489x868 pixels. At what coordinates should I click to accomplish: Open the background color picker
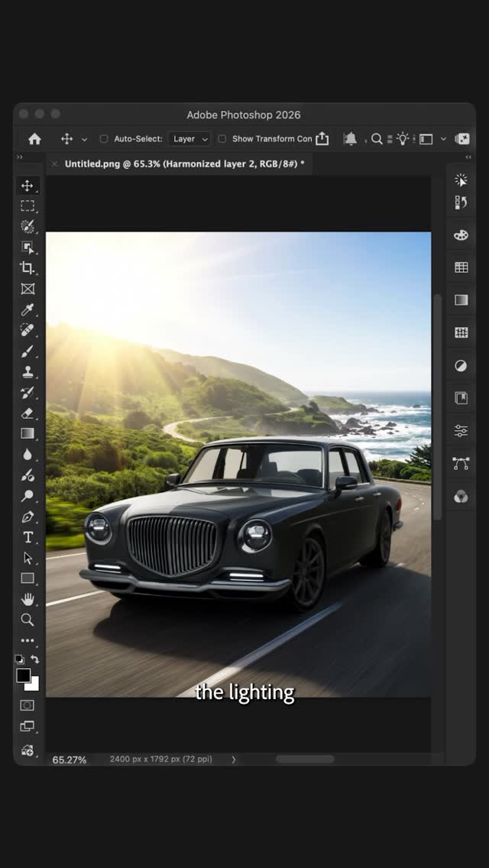click(34, 685)
